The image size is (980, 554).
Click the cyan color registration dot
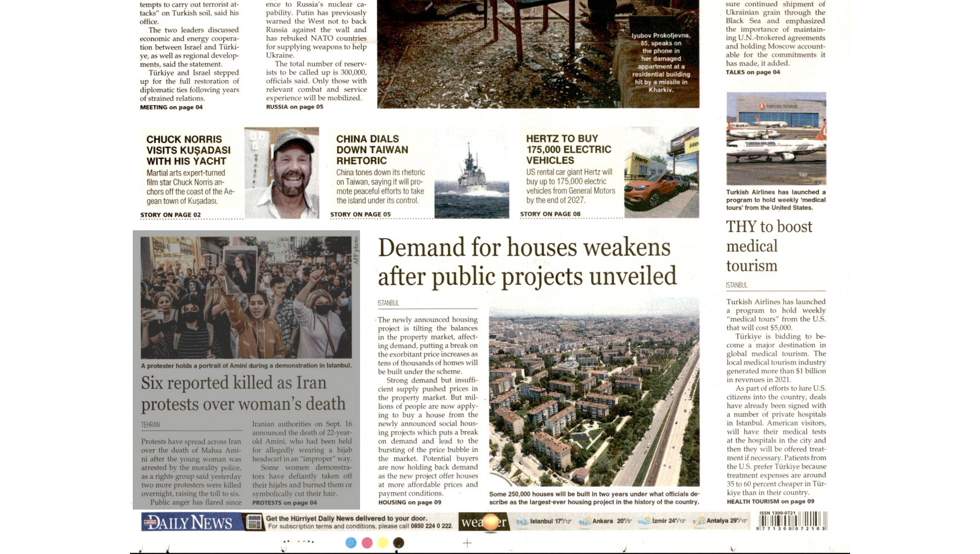(351, 543)
